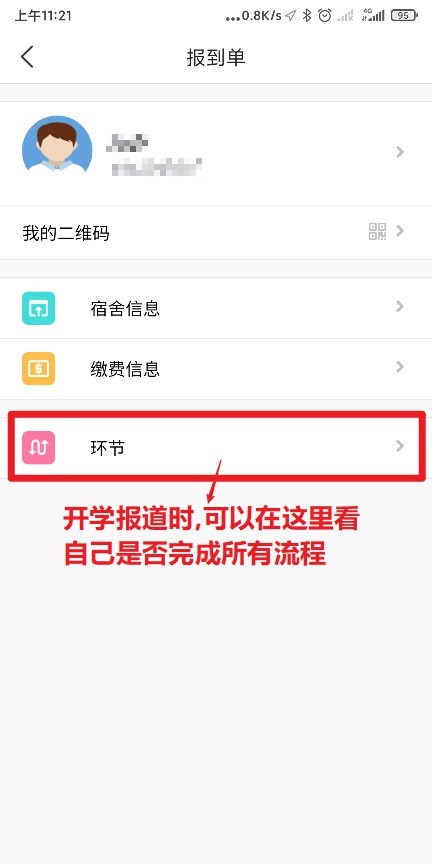Tap the alarm clock status icon
The height and width of the screenshot is (864, 432).
pos(325,15)
